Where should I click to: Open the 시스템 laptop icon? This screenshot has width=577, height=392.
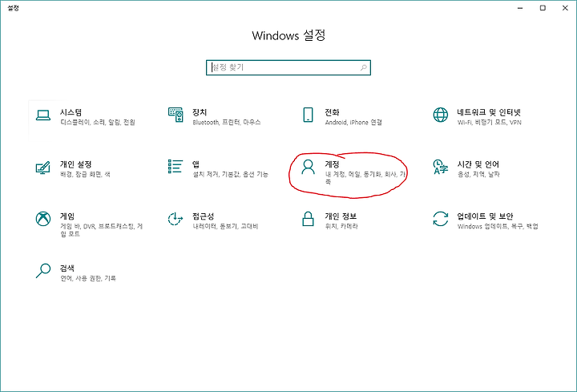pyautogui.click(x=43, y=115)
